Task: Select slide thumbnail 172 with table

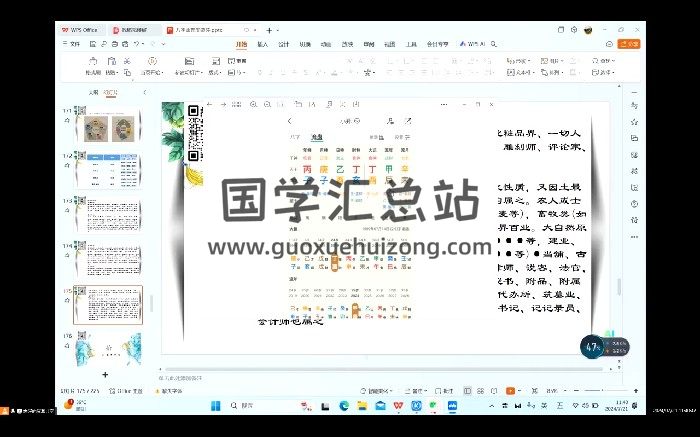Action: (x=108, y=170)
